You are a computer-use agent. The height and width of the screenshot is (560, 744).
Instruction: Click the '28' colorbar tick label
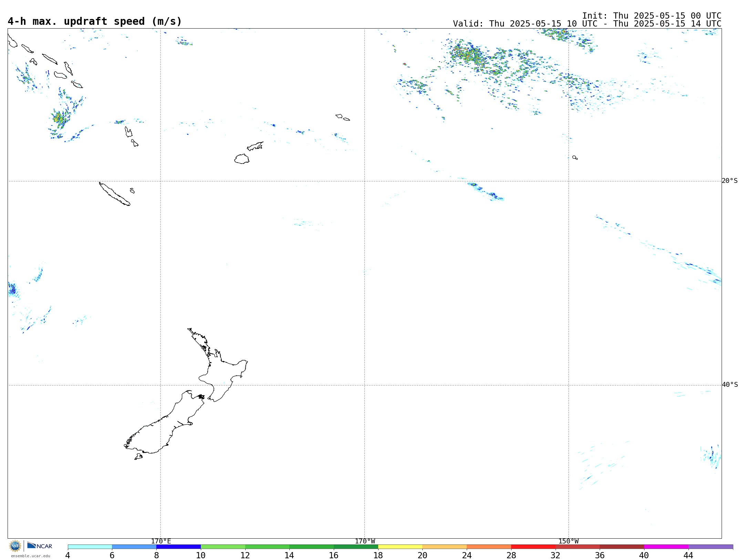coord(511,555)
